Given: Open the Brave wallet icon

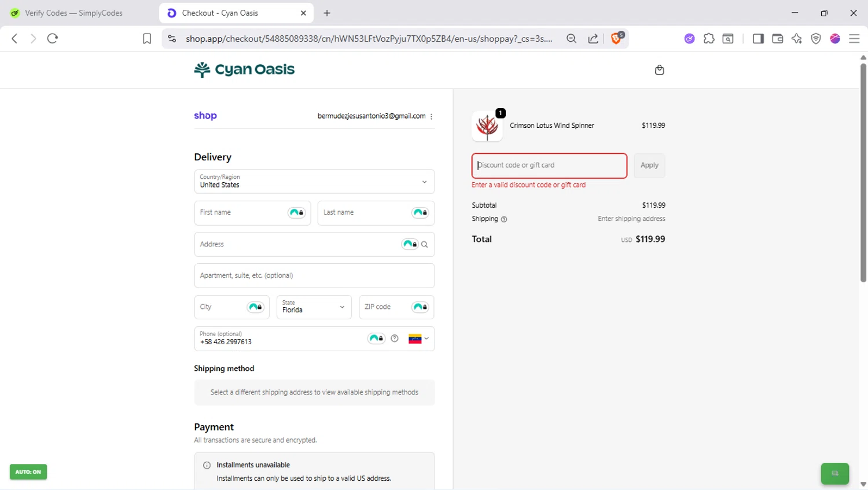Looking at the screenshot, I should tap(777, 39).
